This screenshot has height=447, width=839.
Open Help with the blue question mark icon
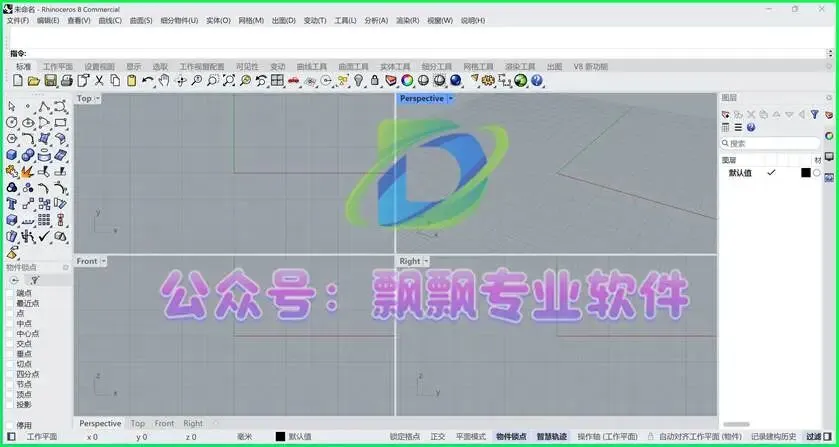point(537,81)
